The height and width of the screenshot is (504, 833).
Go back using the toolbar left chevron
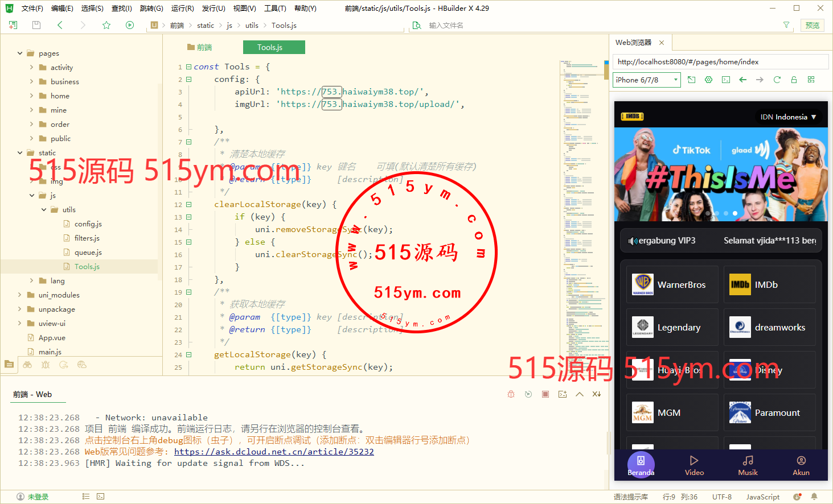60,25
